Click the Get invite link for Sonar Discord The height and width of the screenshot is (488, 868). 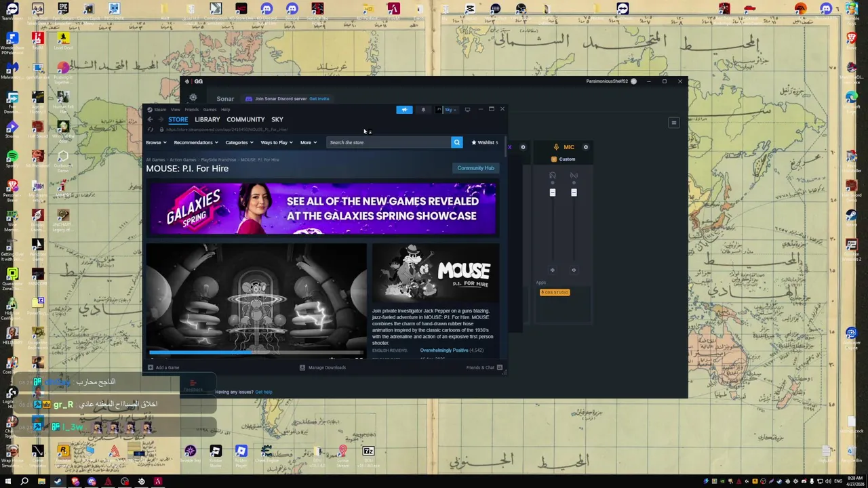click(x=319, y=99)
